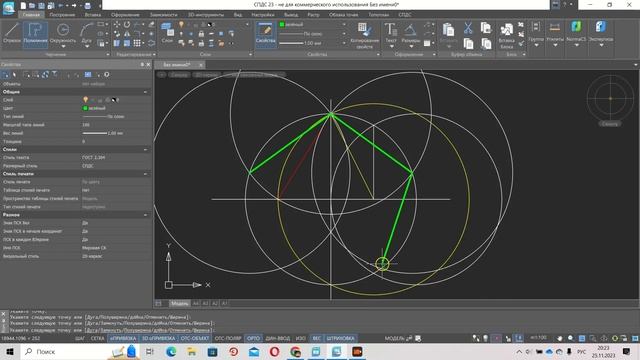Launch the NormaCS icon
The image size is (640, 360).
coord(576,33)
